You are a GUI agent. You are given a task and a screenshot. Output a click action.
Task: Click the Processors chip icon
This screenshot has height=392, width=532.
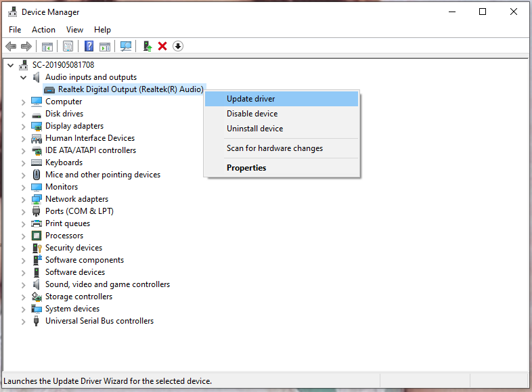pos(37,236)
